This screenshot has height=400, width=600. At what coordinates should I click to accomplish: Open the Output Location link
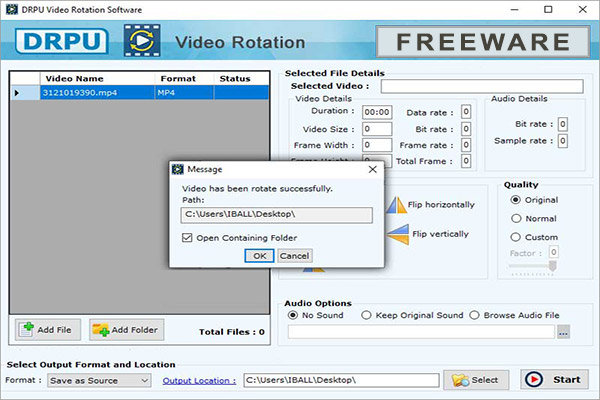(x=199, y=381)
